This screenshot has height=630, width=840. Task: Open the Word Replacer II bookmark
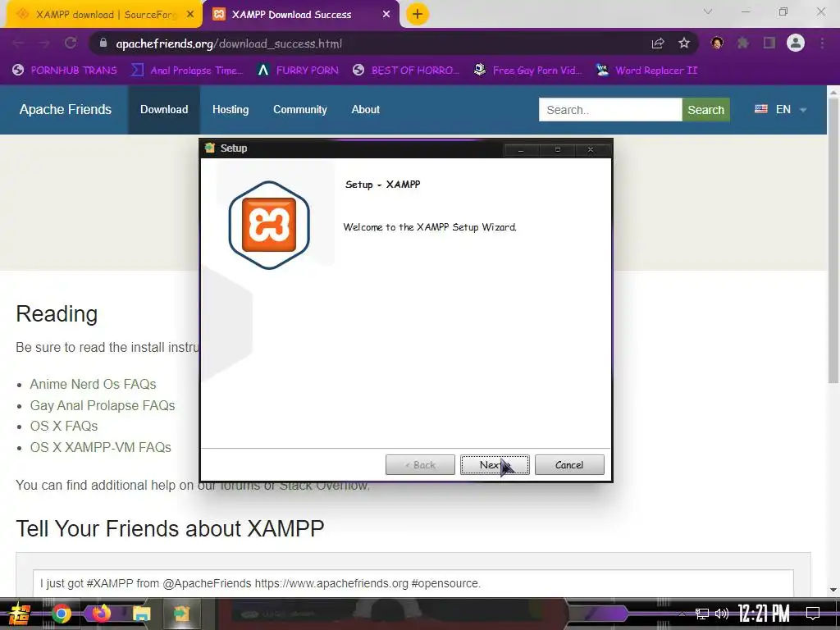646,71
